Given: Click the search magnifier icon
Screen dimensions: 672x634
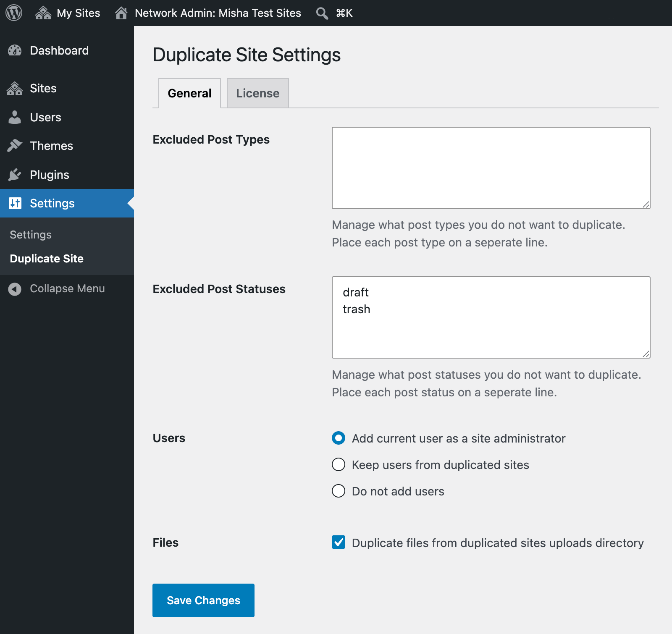Looking at the screenshot, I should tap(322, 13).
